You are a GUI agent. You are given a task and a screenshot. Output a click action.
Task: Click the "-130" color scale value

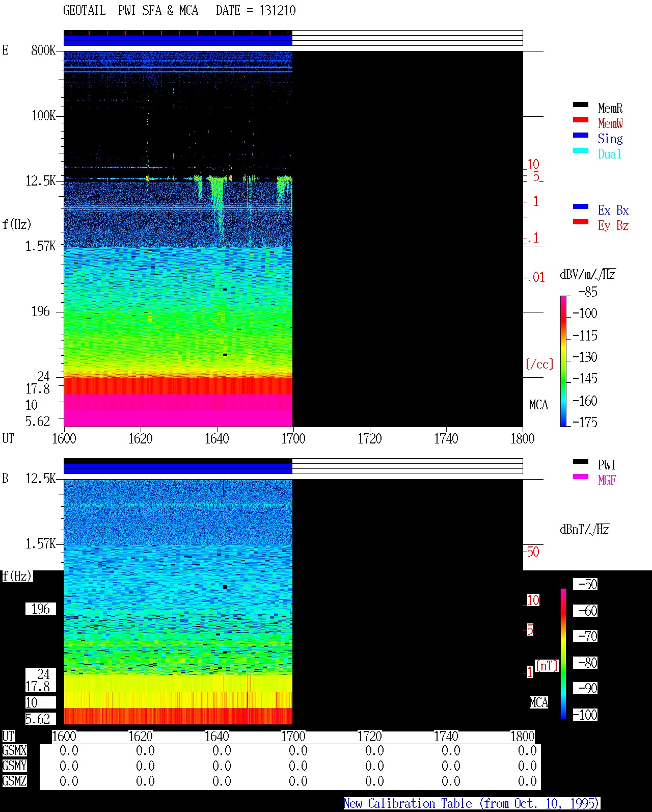coord(585,357)
